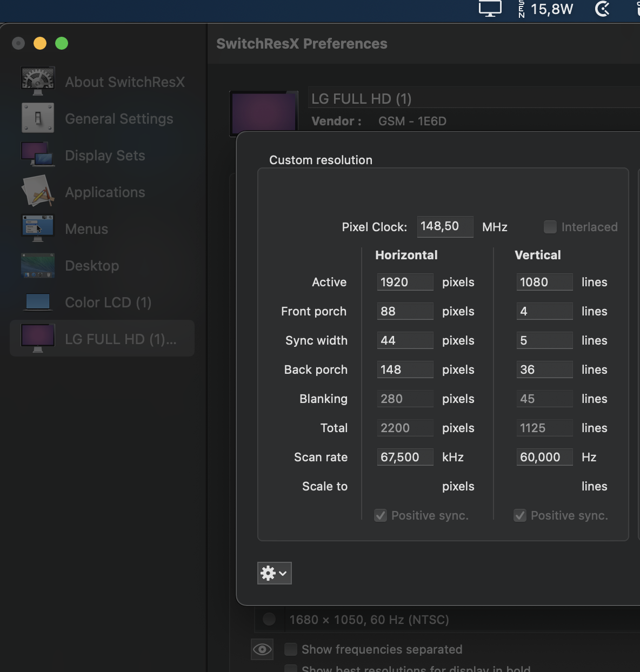Viewport: 640px width, 672px height.
Task: Click the Custom resolution heading
Action: tap(321, 160)
